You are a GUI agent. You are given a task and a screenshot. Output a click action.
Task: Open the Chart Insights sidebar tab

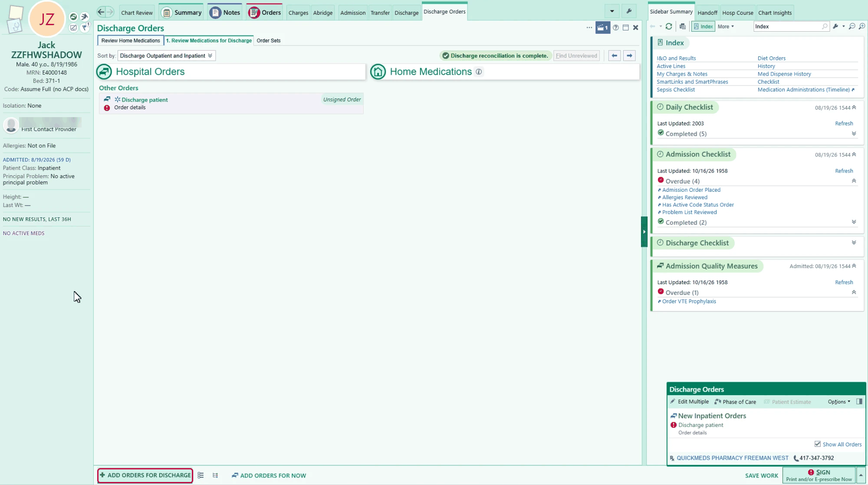point(775,13)
